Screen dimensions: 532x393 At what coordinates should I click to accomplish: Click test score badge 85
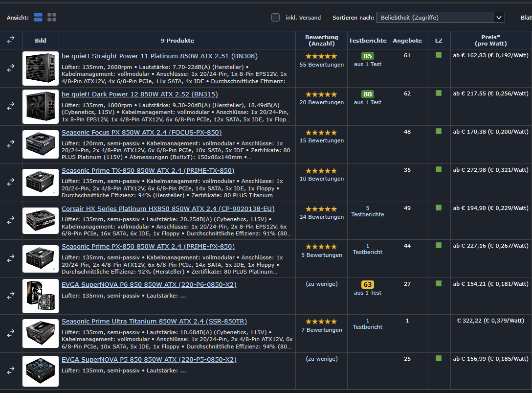[x=367, y=56]
